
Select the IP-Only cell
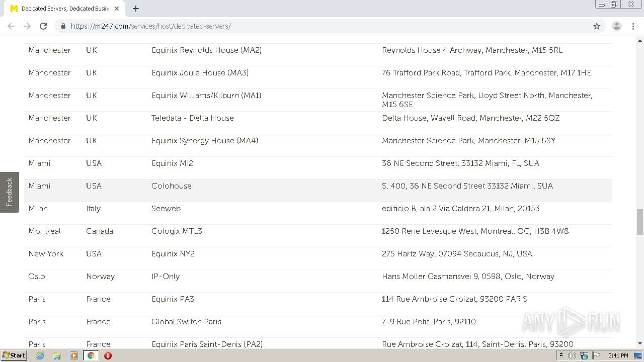click(x=166, y=277)
